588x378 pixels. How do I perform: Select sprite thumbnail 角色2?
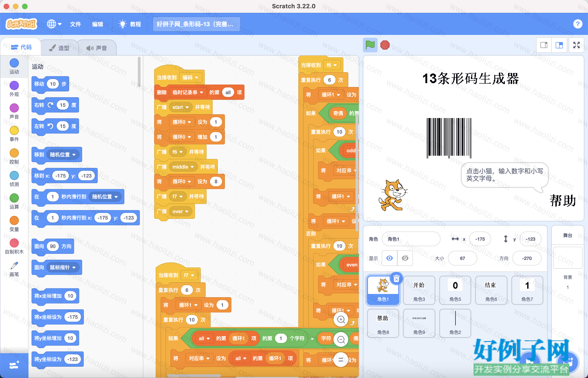455,323
